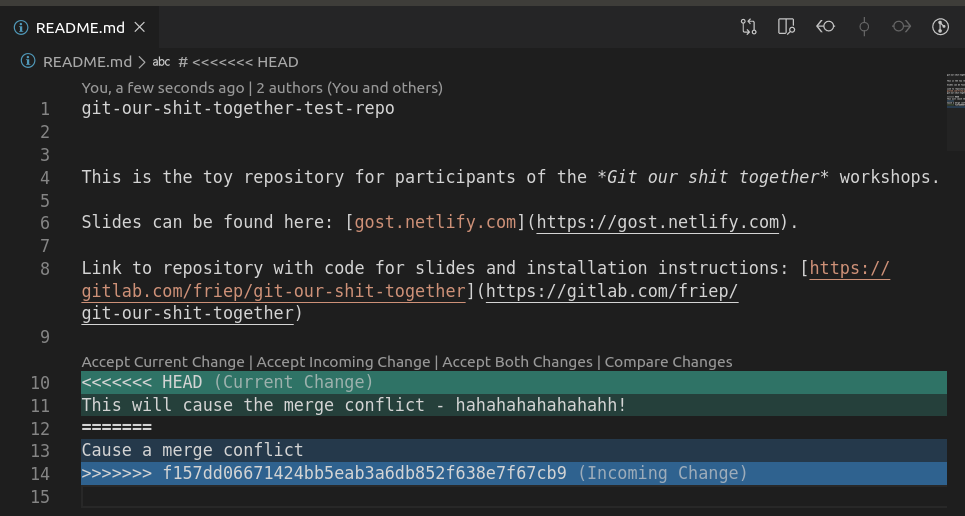Click the circled git branch icon
Screen dimensions: 965x516
pyautogui.click(x=939, y=27)
